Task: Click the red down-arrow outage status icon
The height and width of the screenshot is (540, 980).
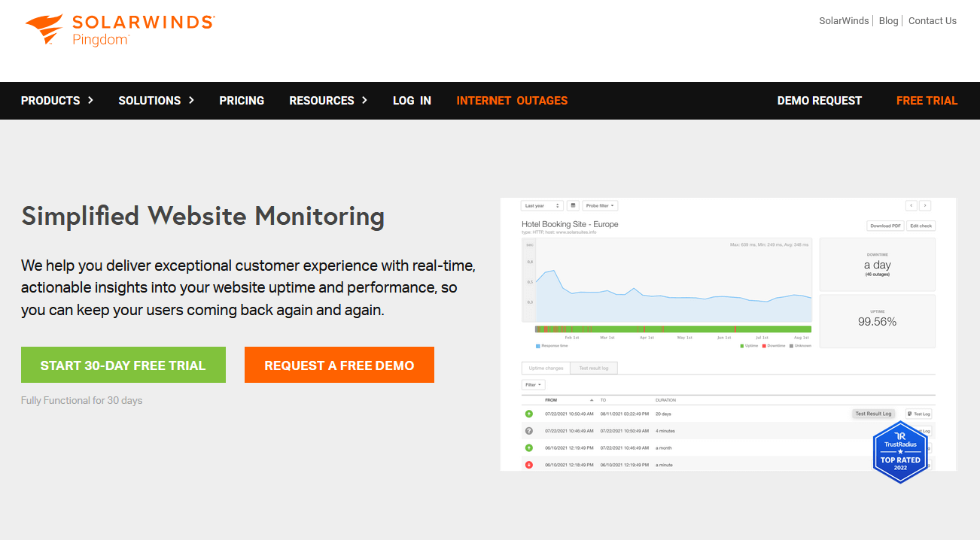Action: [x=528, y=464]
